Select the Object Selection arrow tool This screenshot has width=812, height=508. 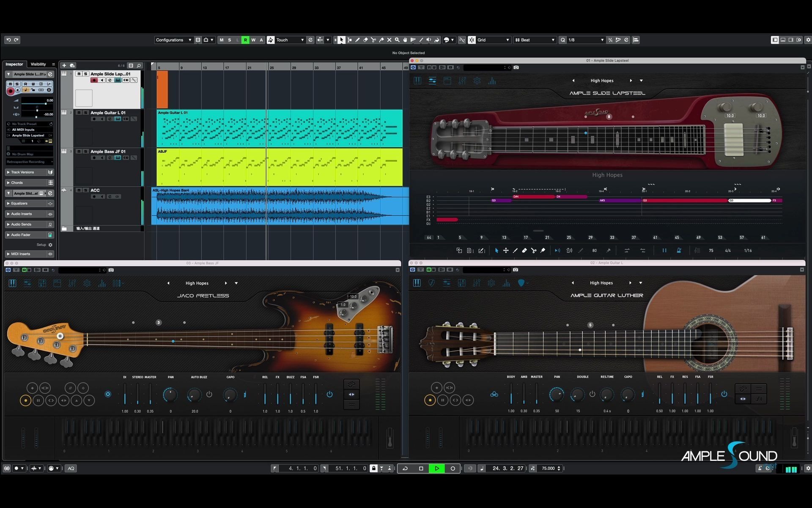(x=341, y=40)
